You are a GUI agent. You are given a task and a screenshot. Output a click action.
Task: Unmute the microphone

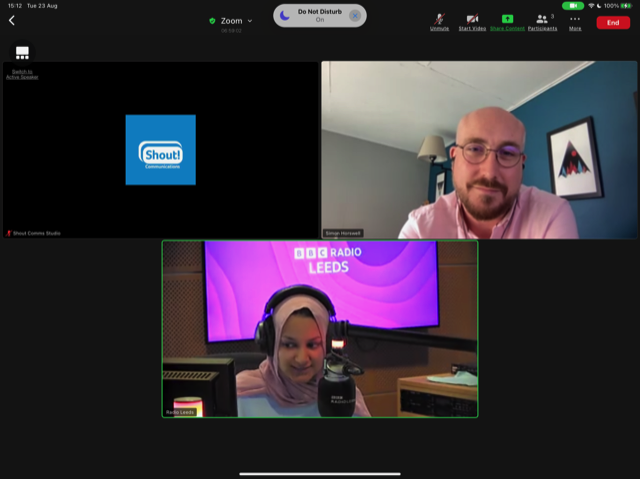click(439, 22)
